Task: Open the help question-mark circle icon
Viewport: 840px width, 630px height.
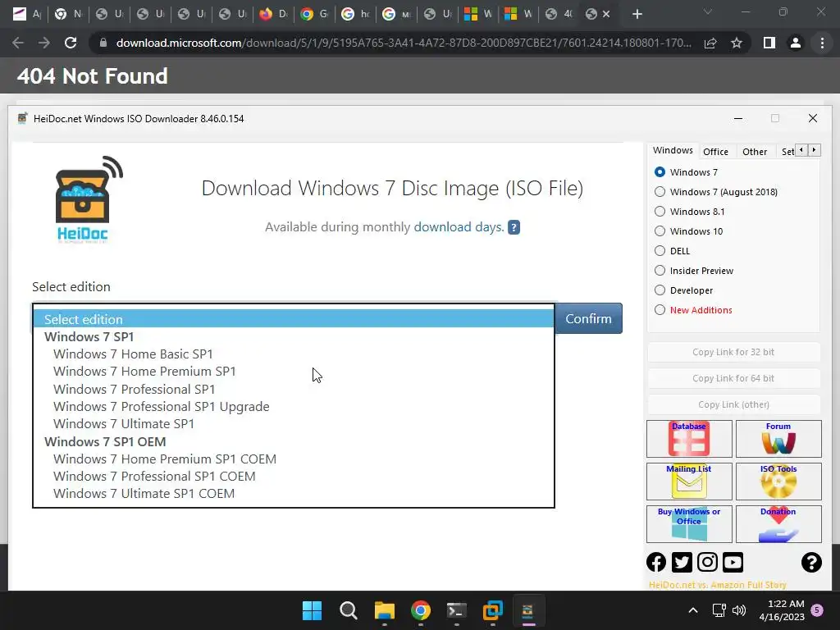Action: (x=811, y=562)
